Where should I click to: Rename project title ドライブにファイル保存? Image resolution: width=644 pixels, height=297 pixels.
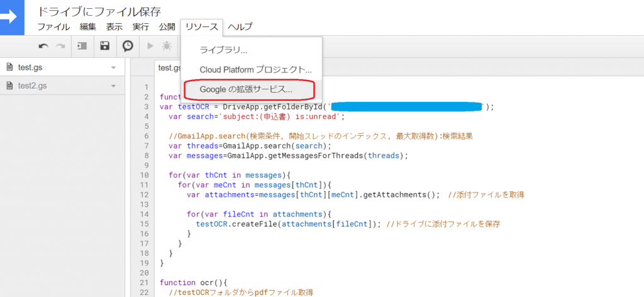pos(99,11)
